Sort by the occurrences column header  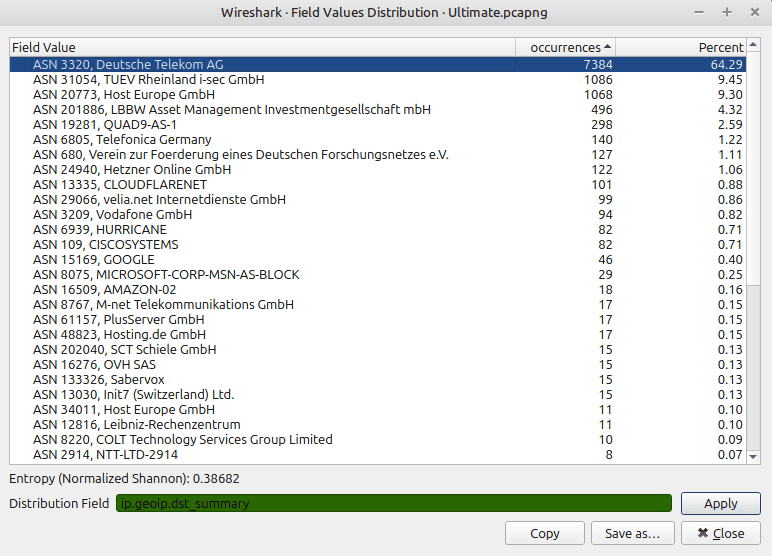pos(565,47)
